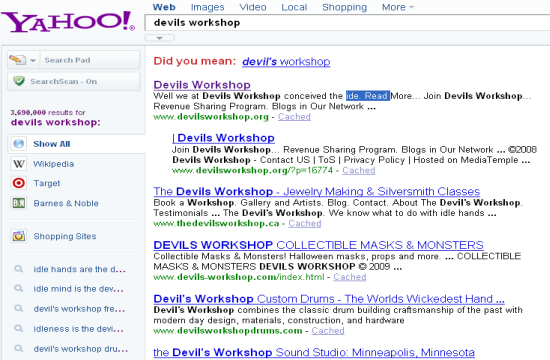550x360 pixels.
Task: Click the SearchScan green shield icon
Action: 19,81
